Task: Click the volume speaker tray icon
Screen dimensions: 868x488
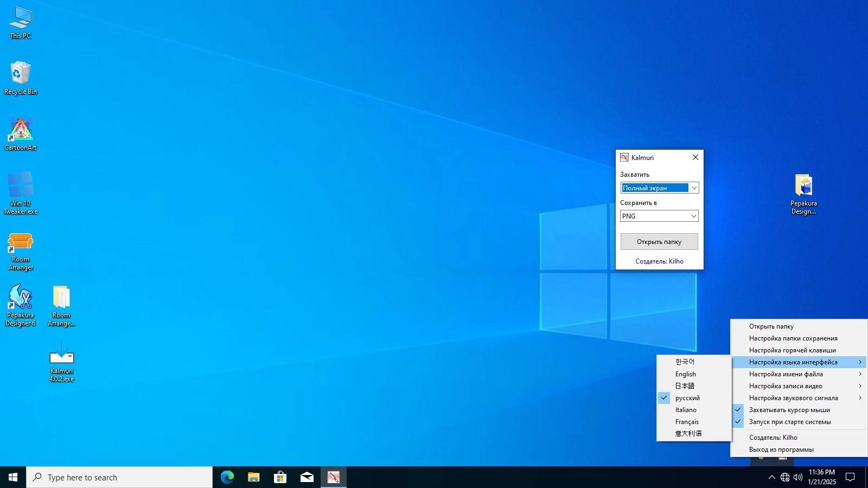Action: [x=797, y=477]
